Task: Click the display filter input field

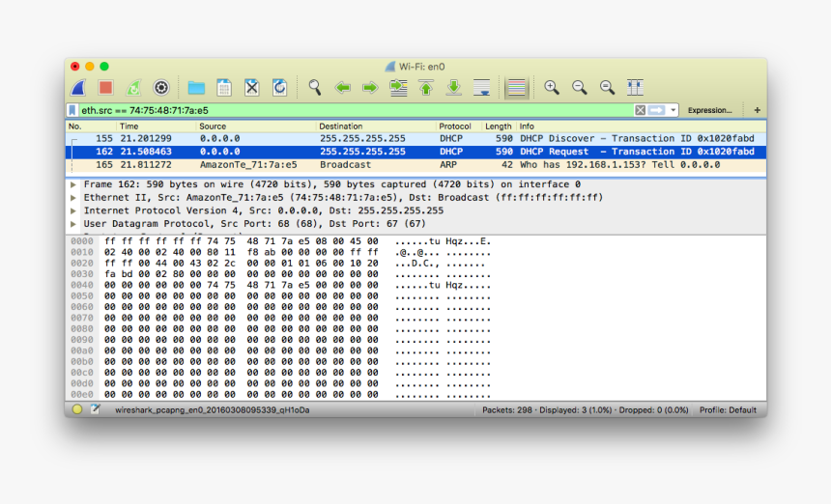Action: [x=356, y=110]
